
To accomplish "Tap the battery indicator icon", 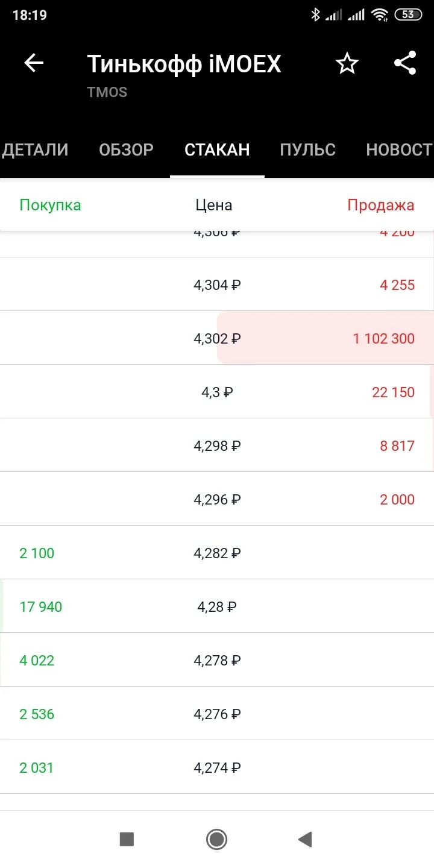I will tap(408, 14).
